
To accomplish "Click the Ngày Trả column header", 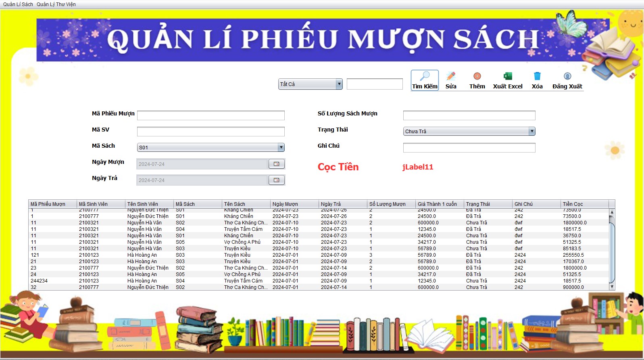I will point(343,204).
